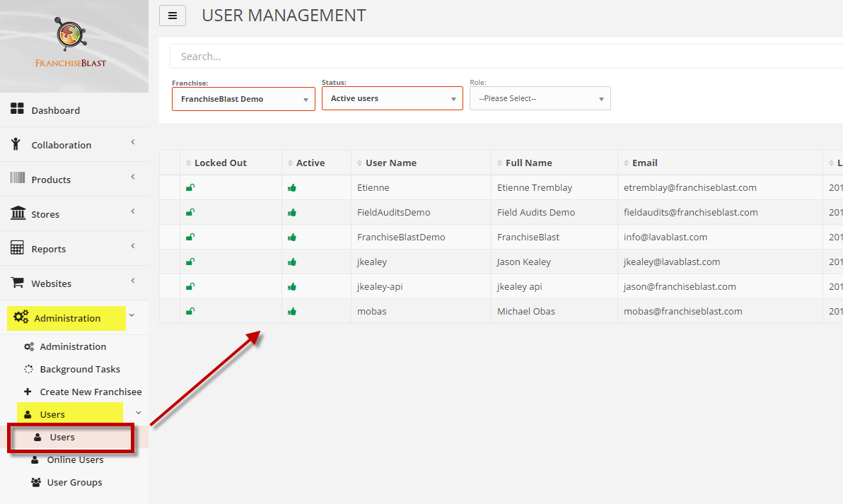Click the Websites shopping cart icon

point(17,283)
